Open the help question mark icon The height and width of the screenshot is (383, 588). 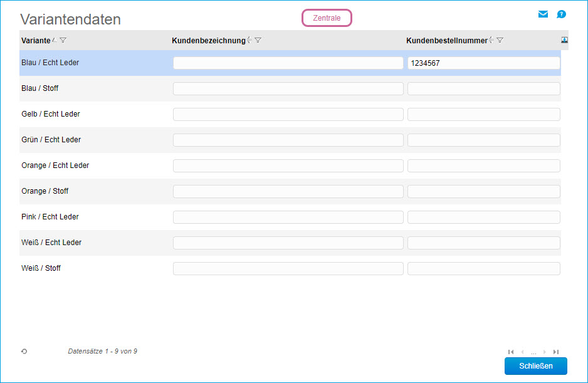point(561,14)
